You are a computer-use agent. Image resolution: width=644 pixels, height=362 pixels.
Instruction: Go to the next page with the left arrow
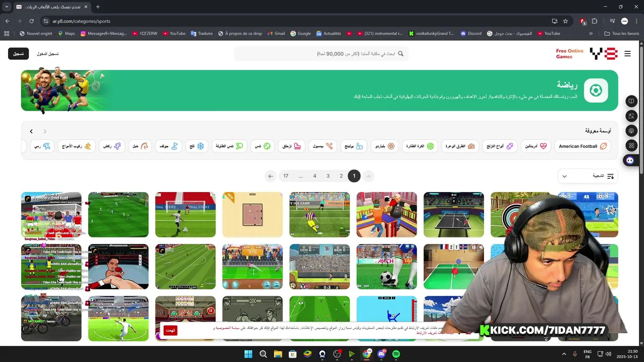point(271,176)
